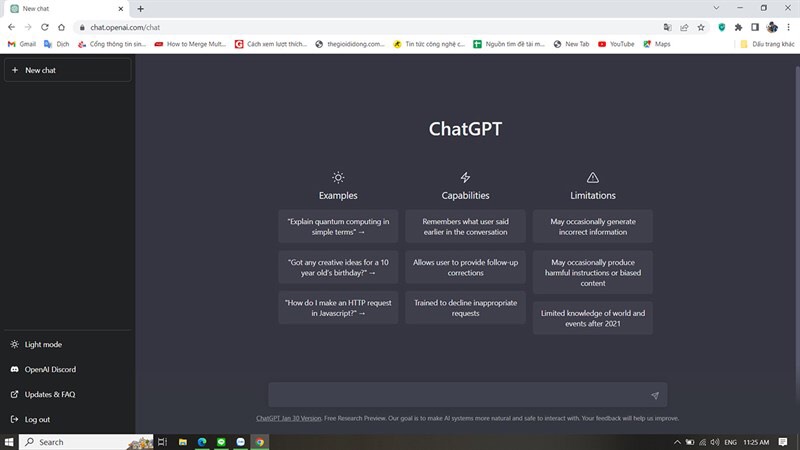Open the Extensions puzzle menu
The image size is (800, 450).
pos(738,28)
